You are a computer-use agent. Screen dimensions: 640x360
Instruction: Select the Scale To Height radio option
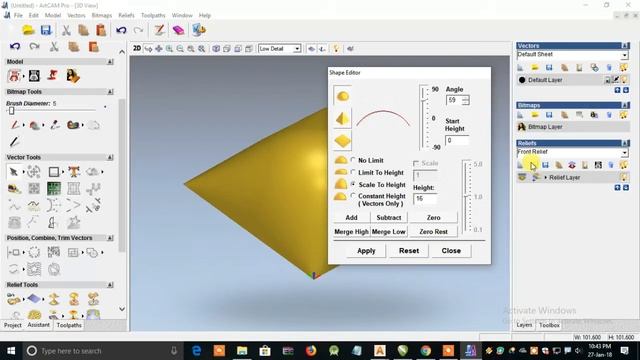pyautogui.click(x=353, y=184)
